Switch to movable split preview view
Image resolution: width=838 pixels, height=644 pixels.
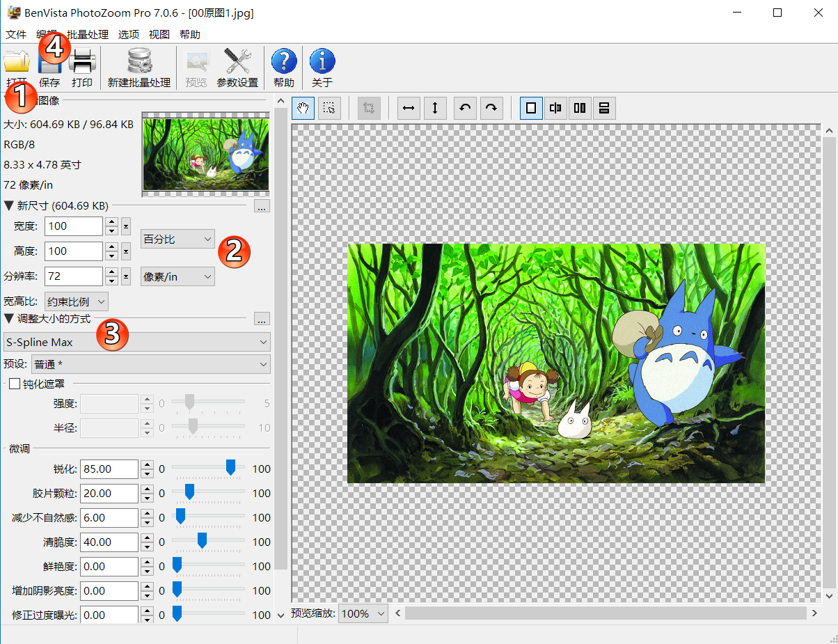555,108
